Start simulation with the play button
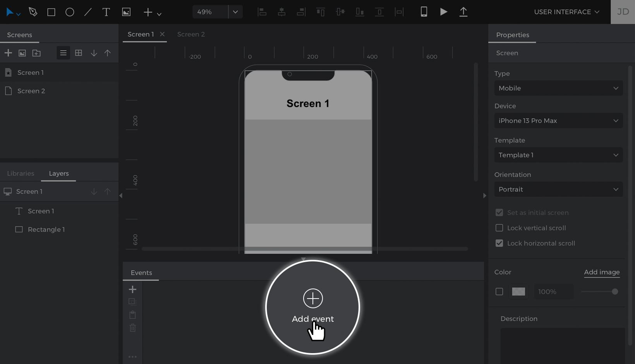 pyautogui.click(x=444, y=12)
